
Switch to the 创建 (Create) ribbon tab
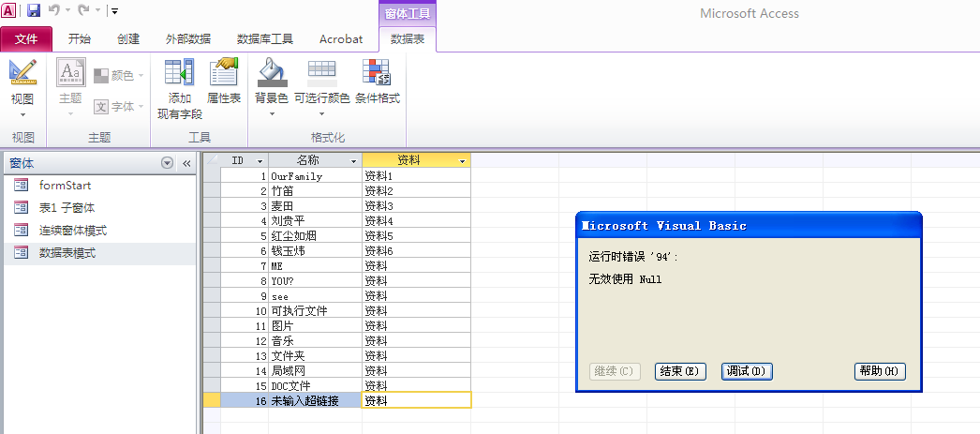(x=128, y=39)
